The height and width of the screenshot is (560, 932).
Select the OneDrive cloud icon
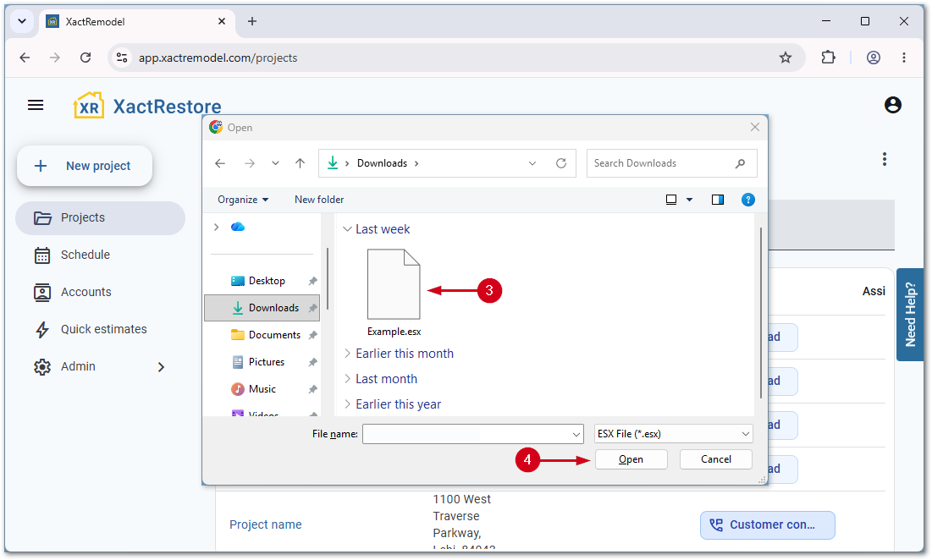[238, 227]
